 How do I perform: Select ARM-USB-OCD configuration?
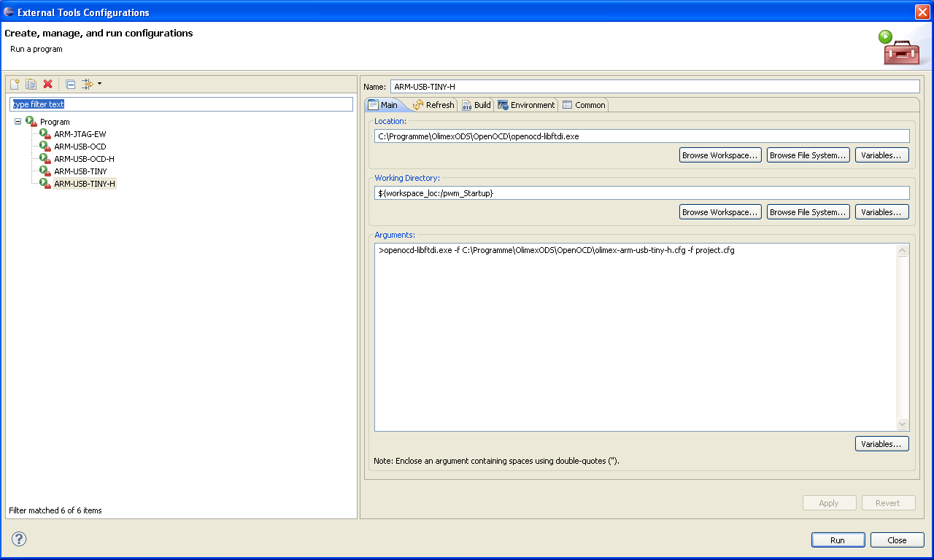80,147
